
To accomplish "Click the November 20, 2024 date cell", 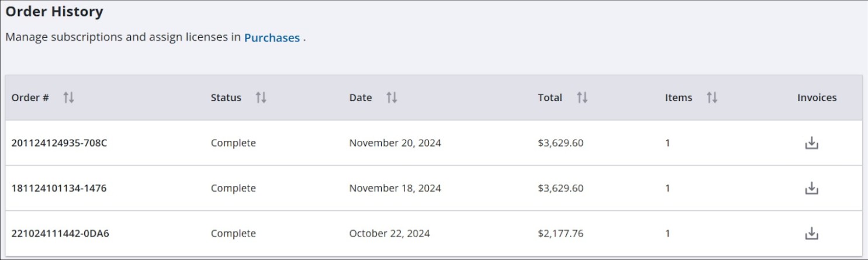I will tap(395, 143).
